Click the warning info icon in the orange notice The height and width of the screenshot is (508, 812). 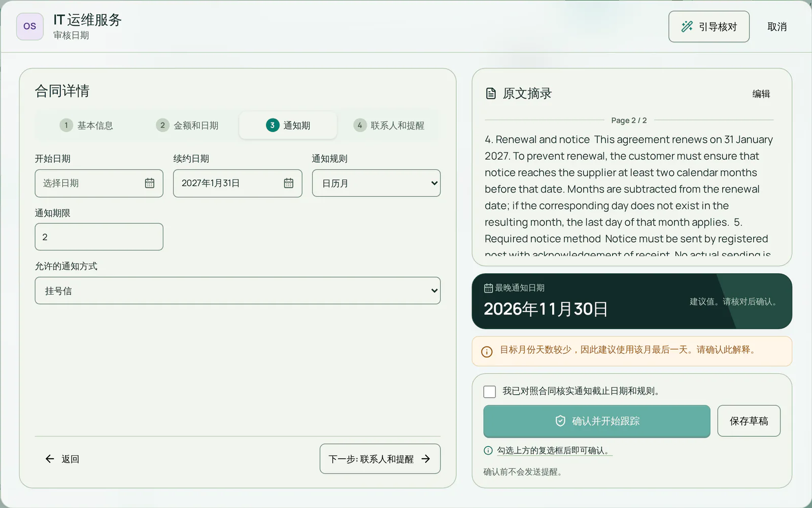coord(487,352)
